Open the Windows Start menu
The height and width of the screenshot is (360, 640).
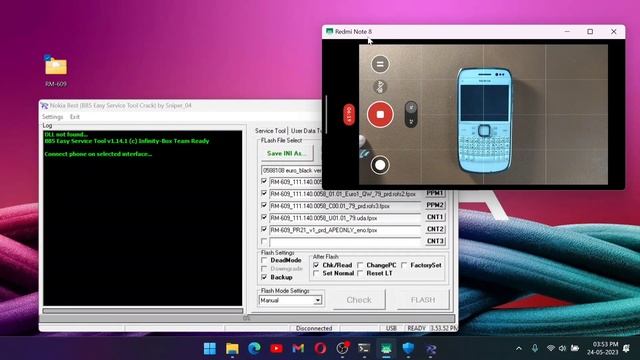(x=210, y=349)
